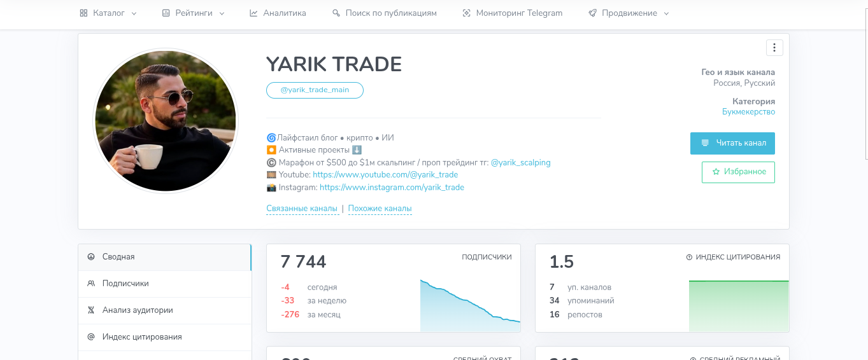Image resolution: width=868 pixels, height=360 pixels.
Task: Select the Сводная sidebar tab
Action: 165,257
